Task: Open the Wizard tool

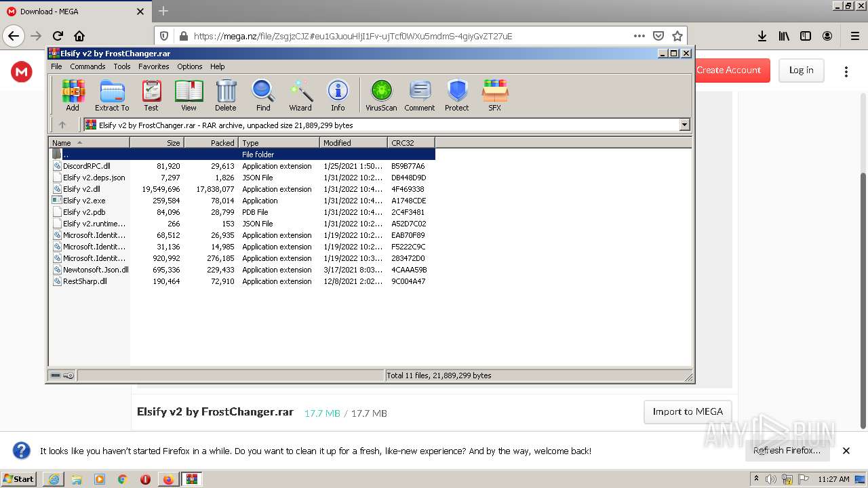Action: (x=300, y=95)
